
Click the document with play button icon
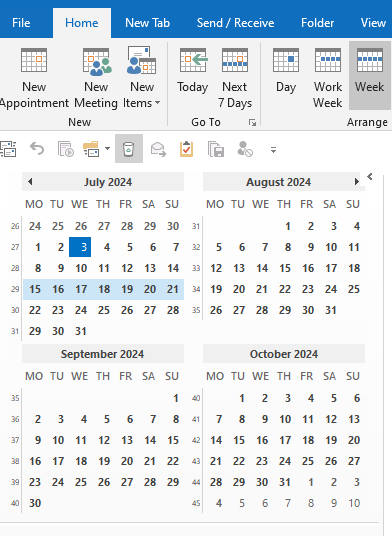click(66, 149)
